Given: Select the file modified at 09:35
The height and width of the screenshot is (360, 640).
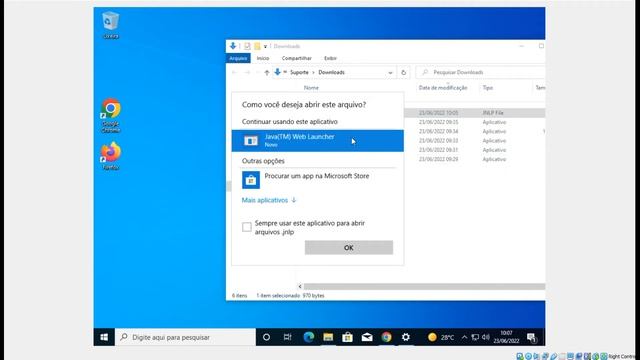Looking at the screenshot, I should click(474, 122).
